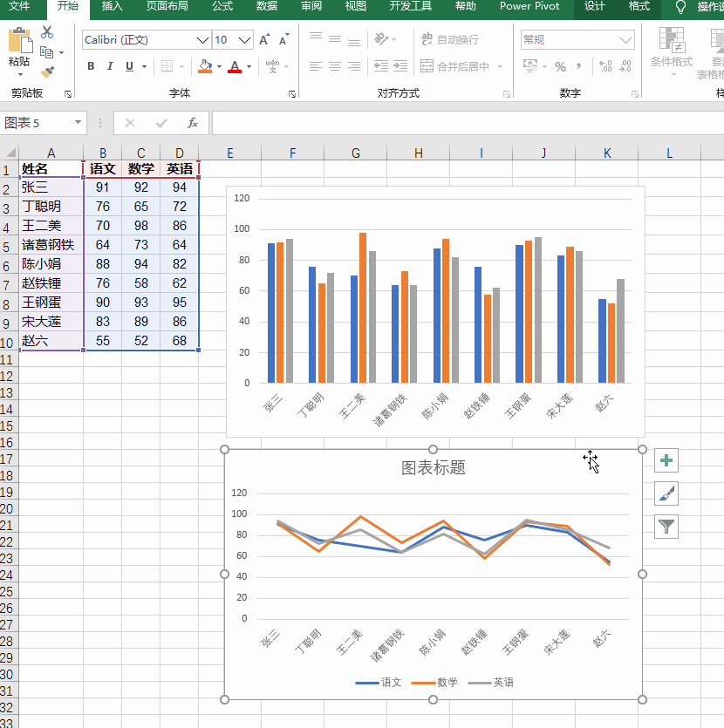Toggle Underline formatting
724x728 pixels.
pyautogui.click(x=130, y=66)
